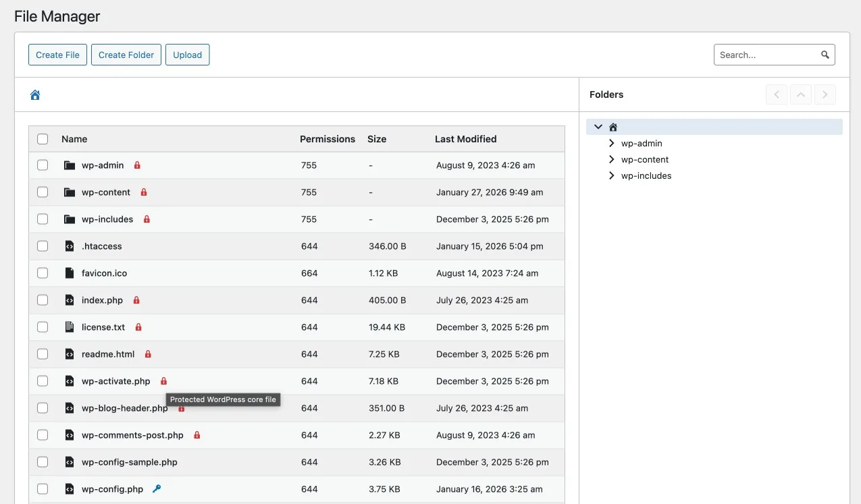Select the wp-config.php row checkbox
Viewport: 861px width, 504px height.
pos(43,489)
